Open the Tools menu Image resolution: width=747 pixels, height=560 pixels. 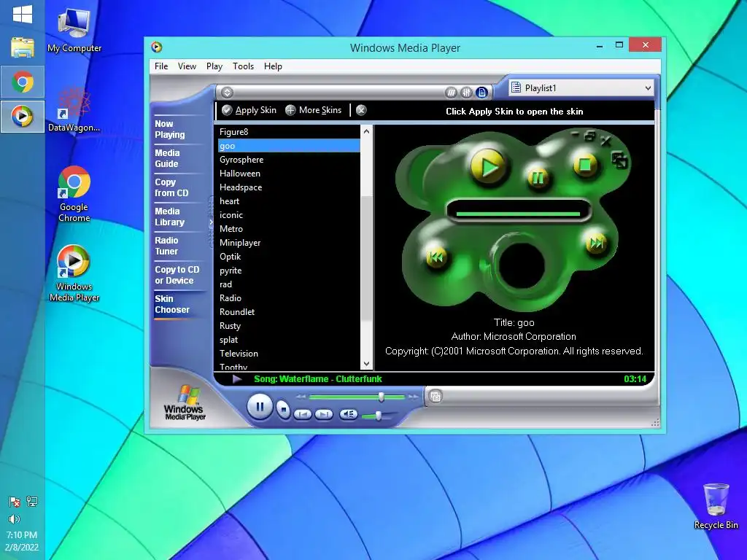pyautogui.click(x=243, y=66)
